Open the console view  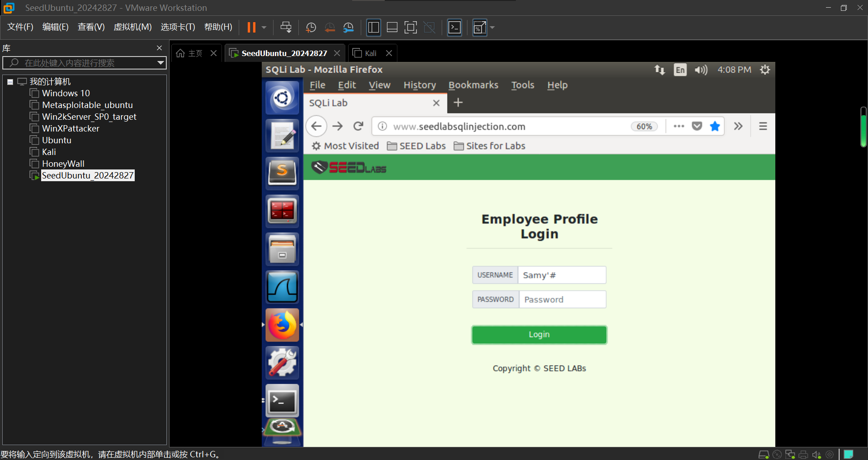(x=454, y=28)
